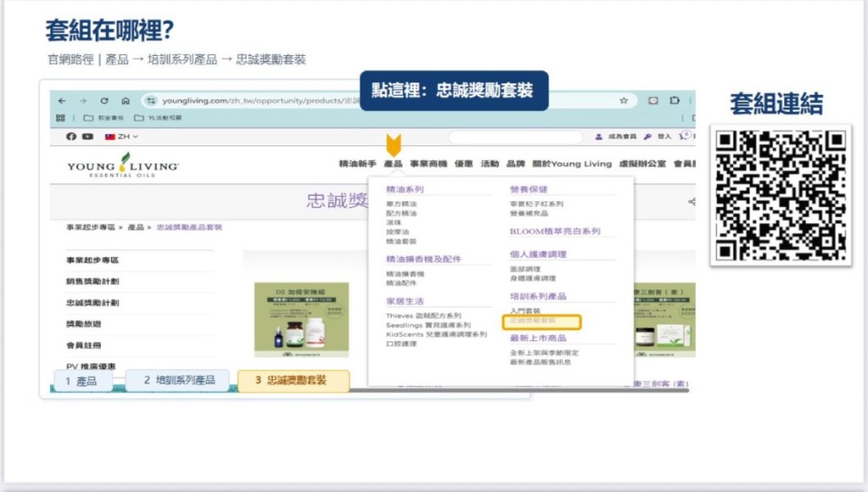Click the toolbar icon left of extensions

click(654, 100)
